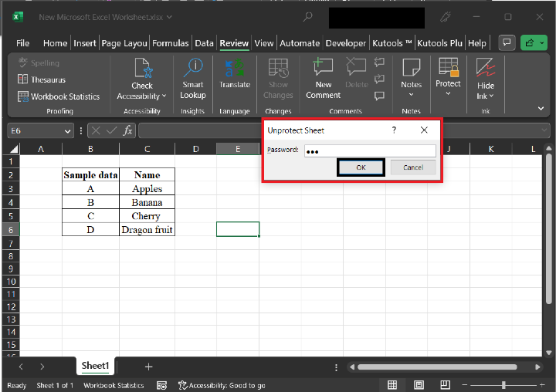Image resolution: width=556 pixels, height=392 pixels.
Task: Click the Page Layout view icon in status bar
Action: 419,385
